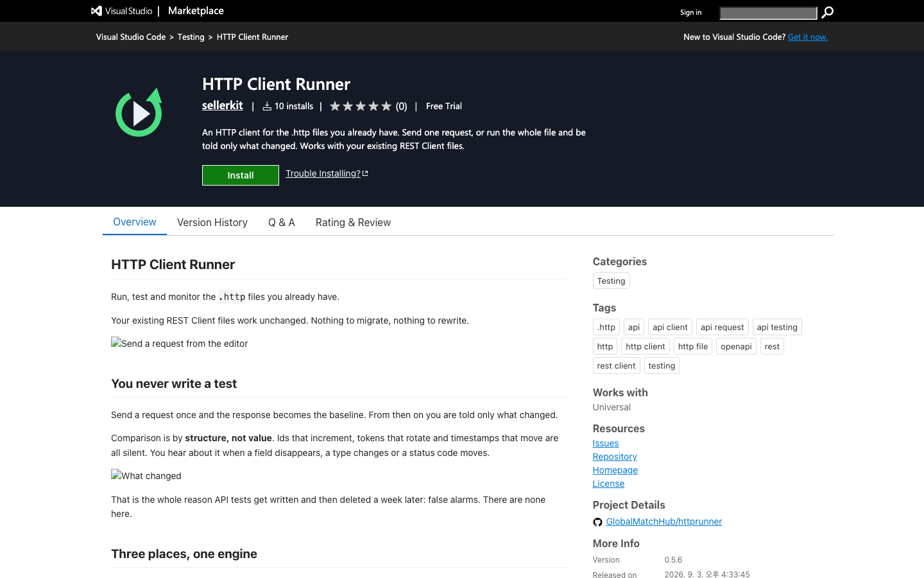Screen dimensions: 924x578
Task: Open the Repository resource link
Action: pos(615,457)
